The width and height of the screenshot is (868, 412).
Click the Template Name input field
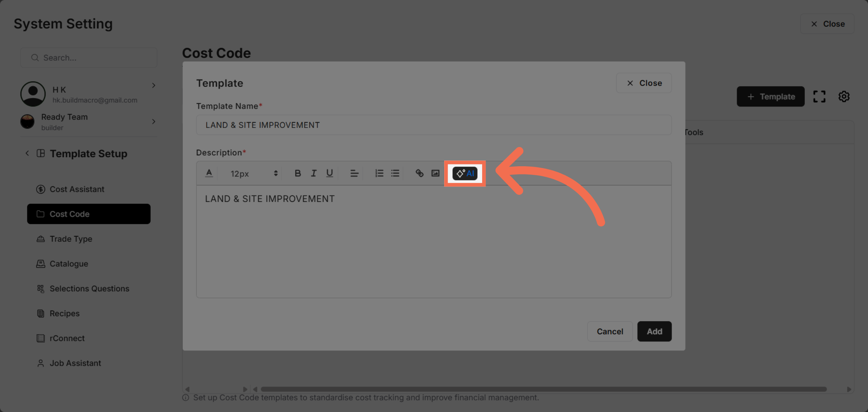click(x=434, y=125)
